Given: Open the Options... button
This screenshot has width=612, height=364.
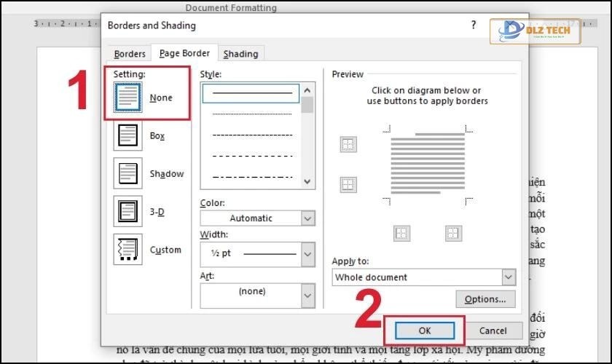Looking at the screenshot, I should (x=485, y=299).
